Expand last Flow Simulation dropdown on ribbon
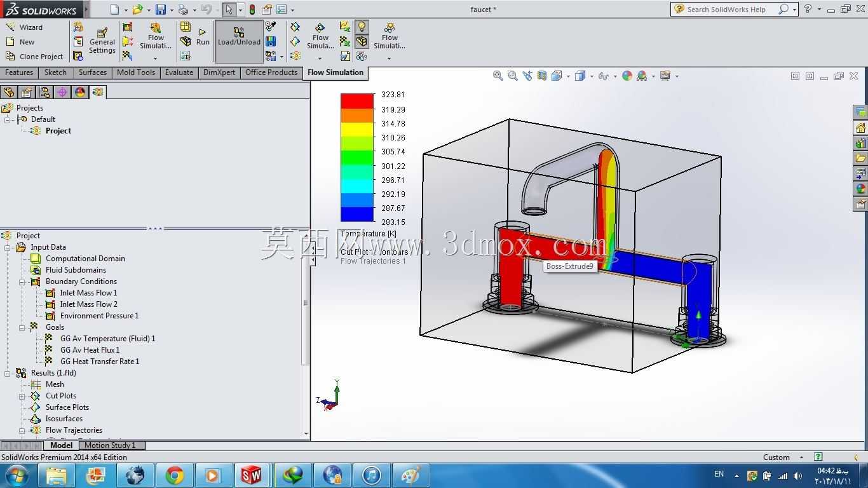This screenshot has width=868, height=488. point(389,58)
